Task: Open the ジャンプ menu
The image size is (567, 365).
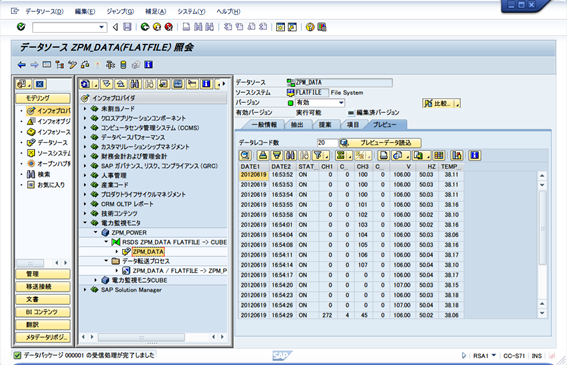Action: click(120, 11)
